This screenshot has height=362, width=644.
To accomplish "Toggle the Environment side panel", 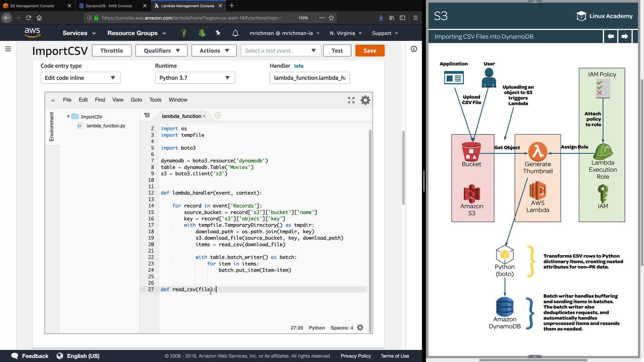I will click(52, 127).
